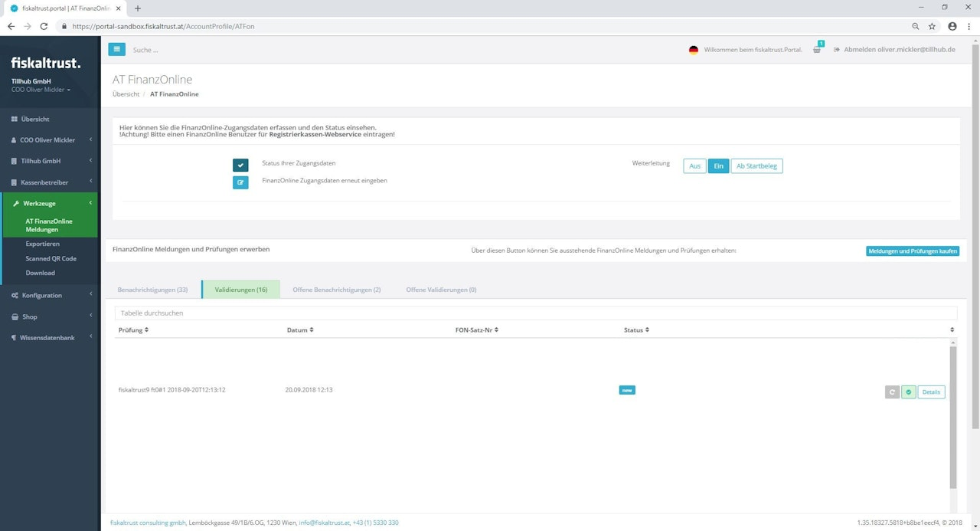Open the Chrome three-dot menu
This screenshot has height=531, width=980.
pyautogui.click(x=969, y=26)
